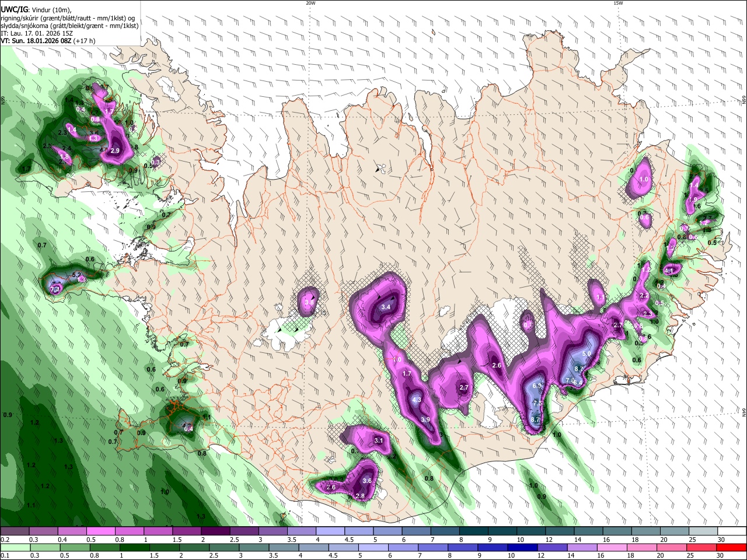Screen dimensions: 747x560
Task: Select the pure red swatch after 30 in lower legend
Action: (x=731, y=547)
